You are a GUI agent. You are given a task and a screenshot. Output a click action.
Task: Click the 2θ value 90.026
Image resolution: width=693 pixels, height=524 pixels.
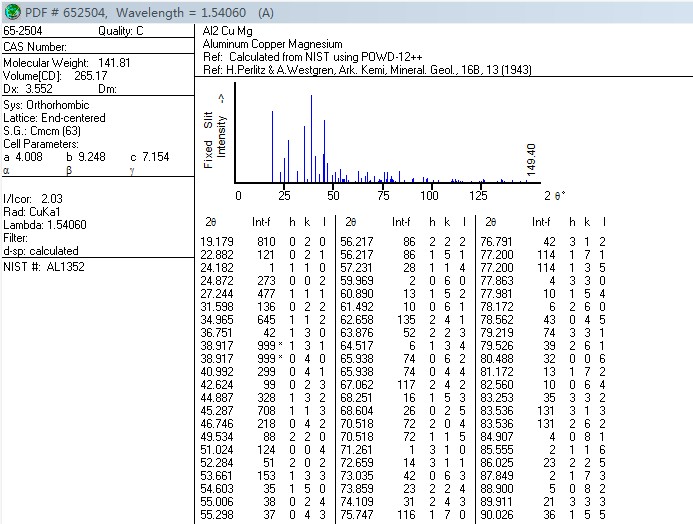(497, 515)
